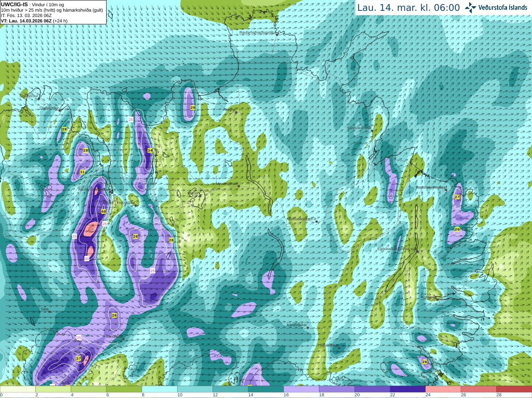Viewport: 532px width, 398px height.
Task: Click the Egilsstaðaflugvöllur station label
Action: pos(397,249)
